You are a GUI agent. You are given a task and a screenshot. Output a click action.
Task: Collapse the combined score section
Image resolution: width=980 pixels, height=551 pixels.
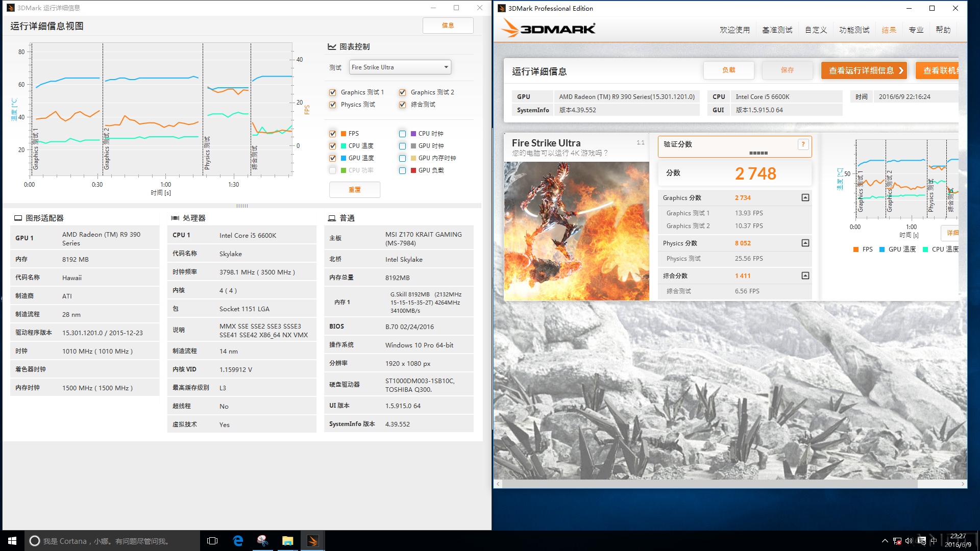point(805,275)
